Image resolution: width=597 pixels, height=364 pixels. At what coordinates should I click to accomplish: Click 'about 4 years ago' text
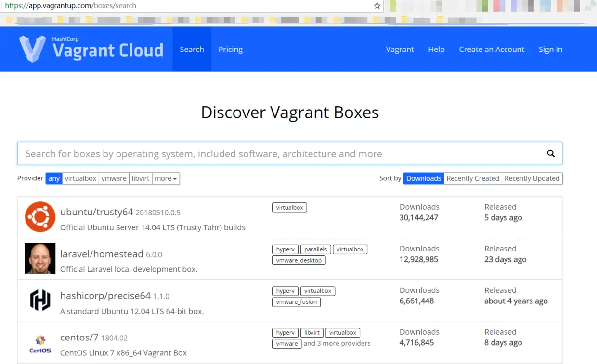tap(516, 301)
